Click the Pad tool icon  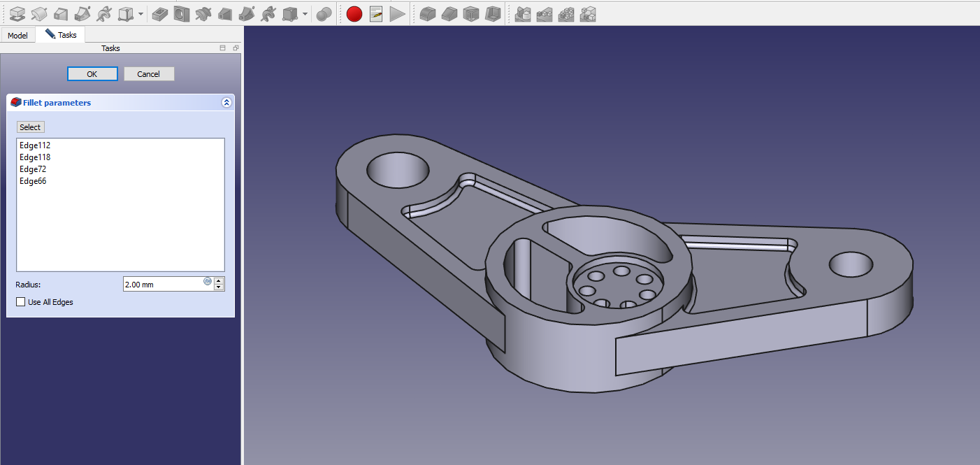click(x=18, y=13)
